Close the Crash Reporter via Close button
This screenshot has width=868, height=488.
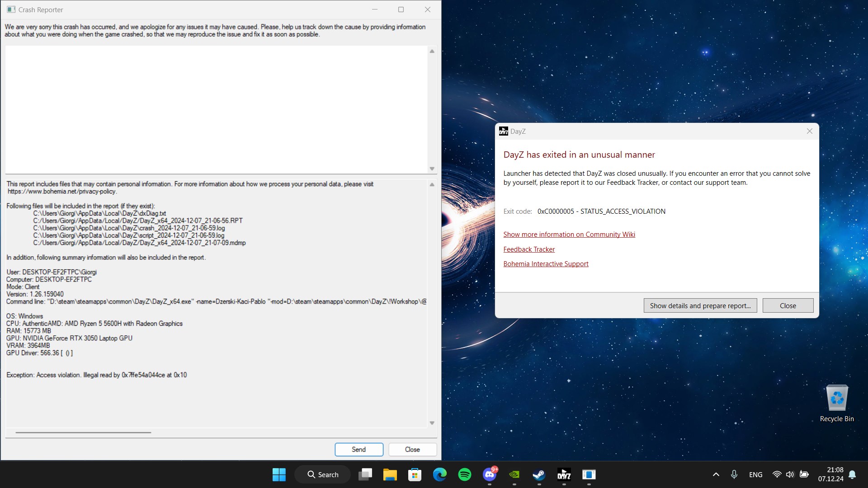pyautogui.click(x=412, y=450)
